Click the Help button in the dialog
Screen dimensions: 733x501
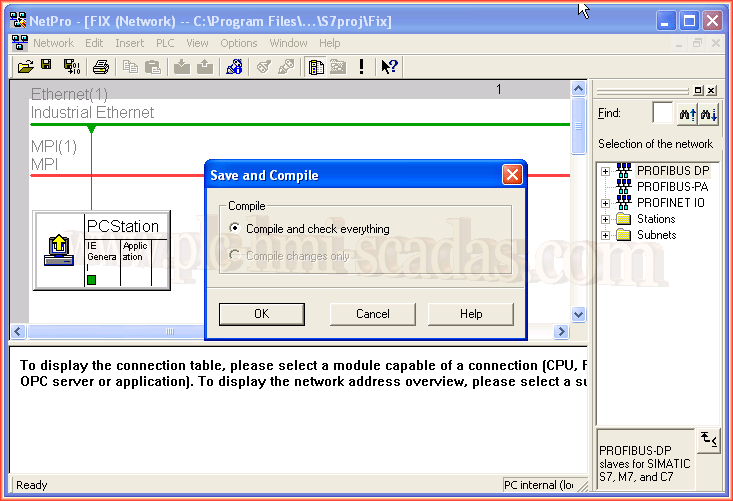click(470, 314)
